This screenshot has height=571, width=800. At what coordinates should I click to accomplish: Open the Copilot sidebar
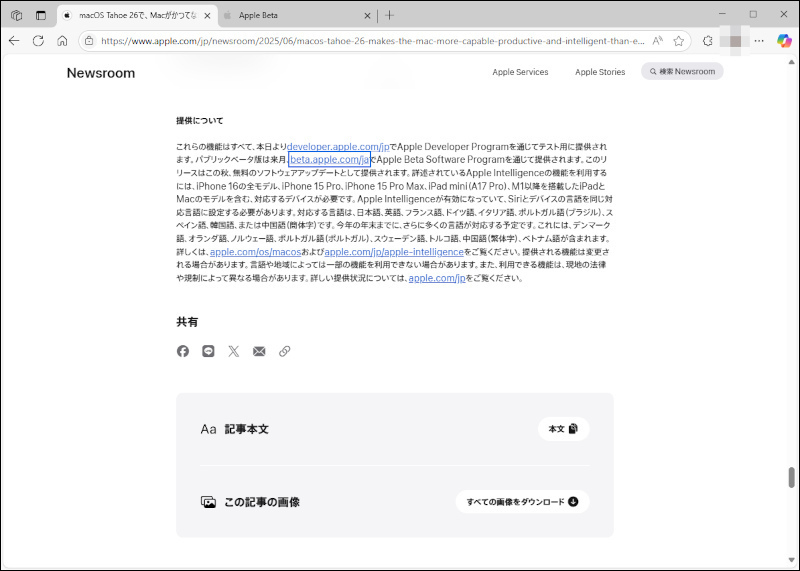(784, 41)
